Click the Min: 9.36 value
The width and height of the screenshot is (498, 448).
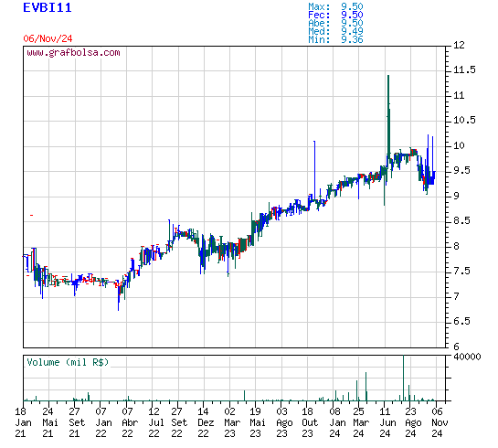[335, 39]
